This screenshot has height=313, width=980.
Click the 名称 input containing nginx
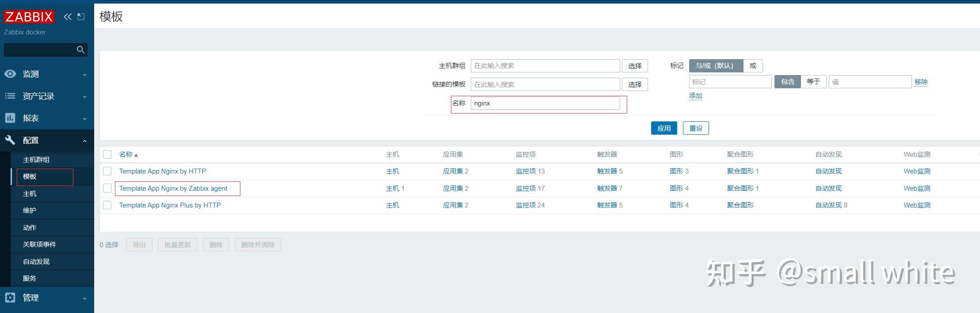point(545,103)
